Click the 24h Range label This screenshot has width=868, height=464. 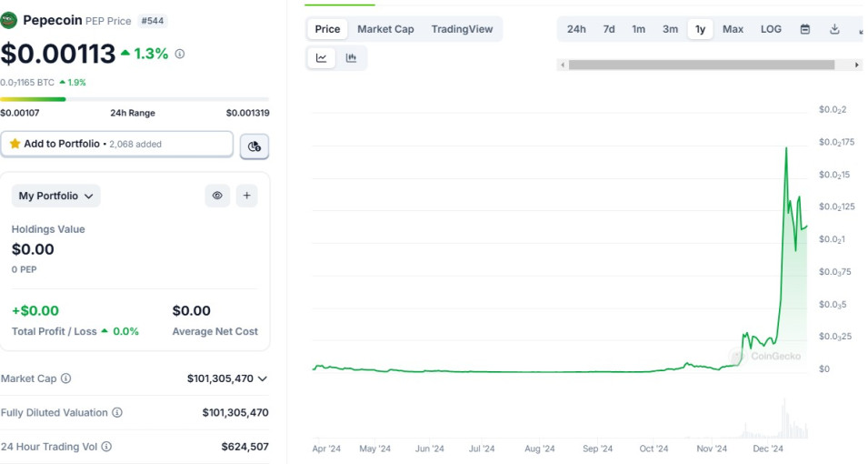click(x=133, y=113)
